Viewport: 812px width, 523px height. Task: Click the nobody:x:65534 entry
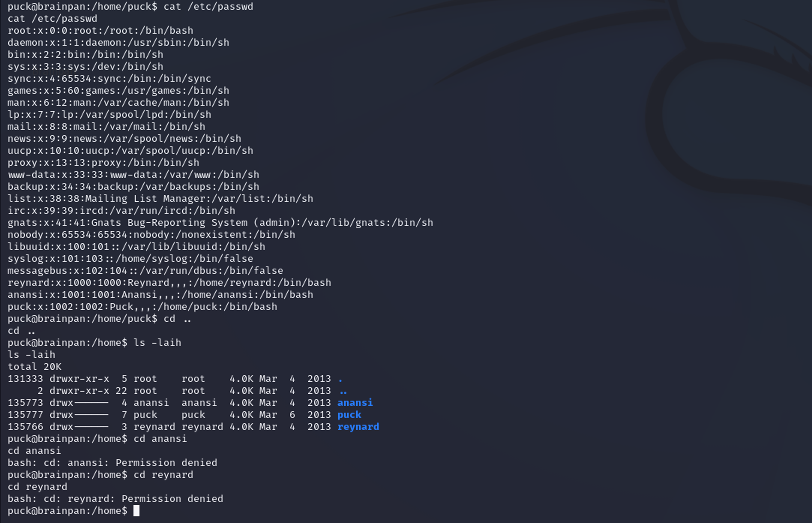[x=151, y=234]
